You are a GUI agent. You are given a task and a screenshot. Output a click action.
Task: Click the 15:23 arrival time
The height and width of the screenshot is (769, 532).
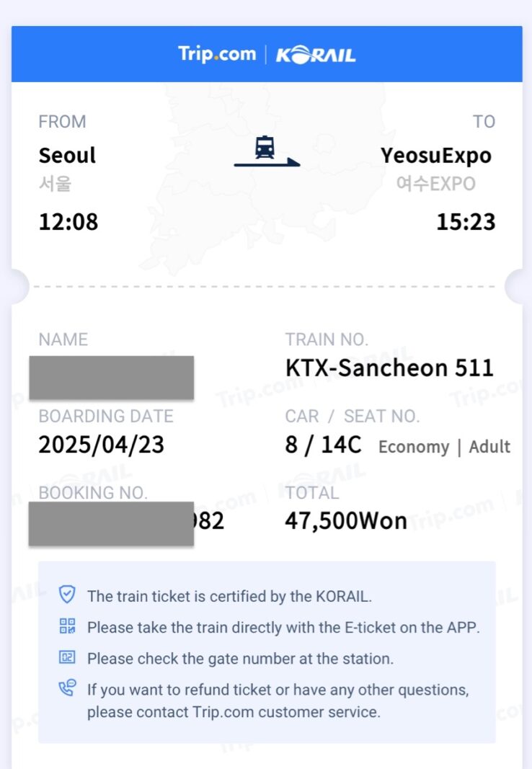point(466,222)
